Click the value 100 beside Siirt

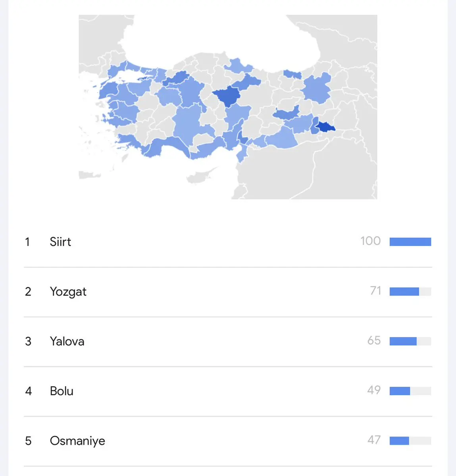370,241
